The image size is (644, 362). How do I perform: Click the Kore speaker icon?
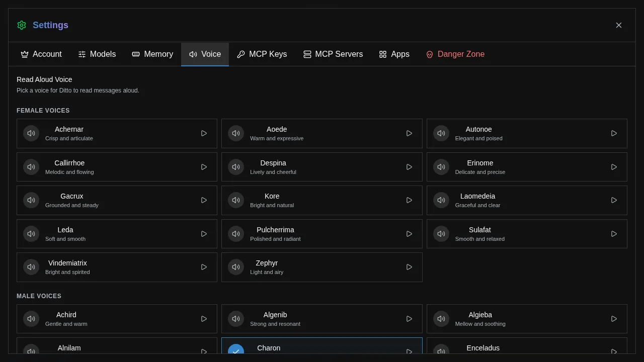coord(236,200)
